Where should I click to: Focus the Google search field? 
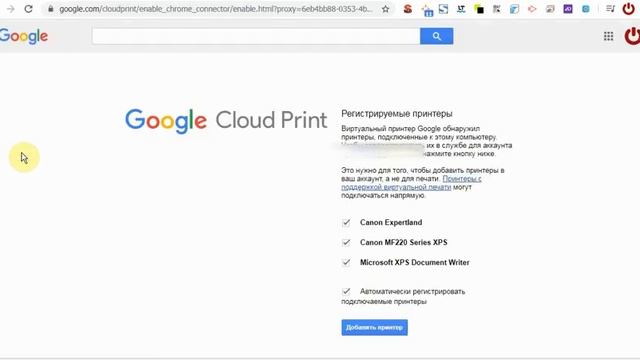tap(256, 36)
